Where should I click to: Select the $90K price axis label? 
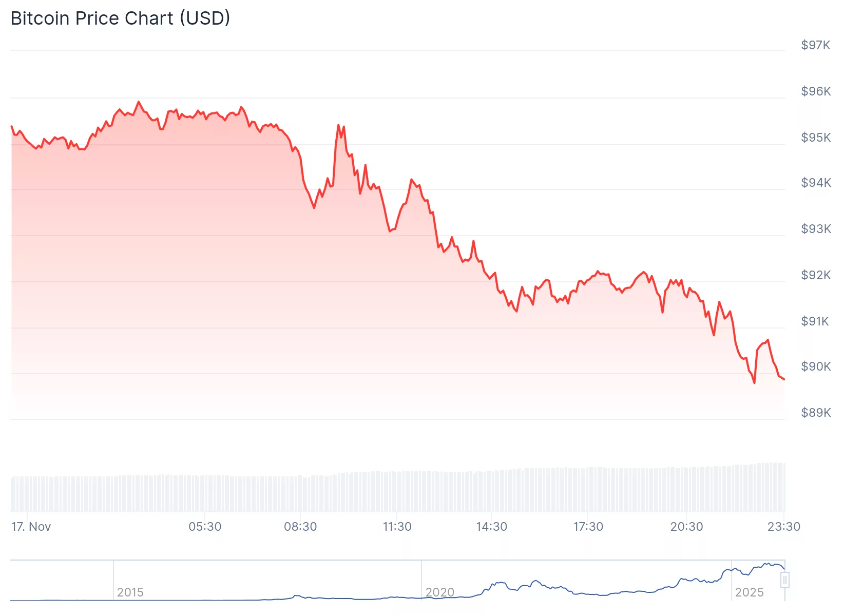pos(815,367)
